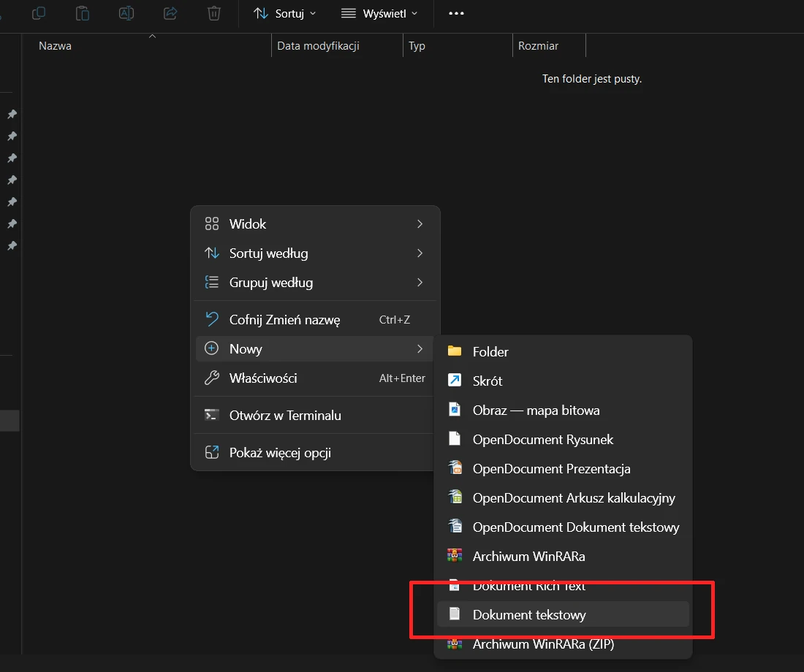The width and height of the screenshot is (804, 672).
Task: Create new OpenDocument Arkusz kalkulacyjny
Action: pos(563,497)
